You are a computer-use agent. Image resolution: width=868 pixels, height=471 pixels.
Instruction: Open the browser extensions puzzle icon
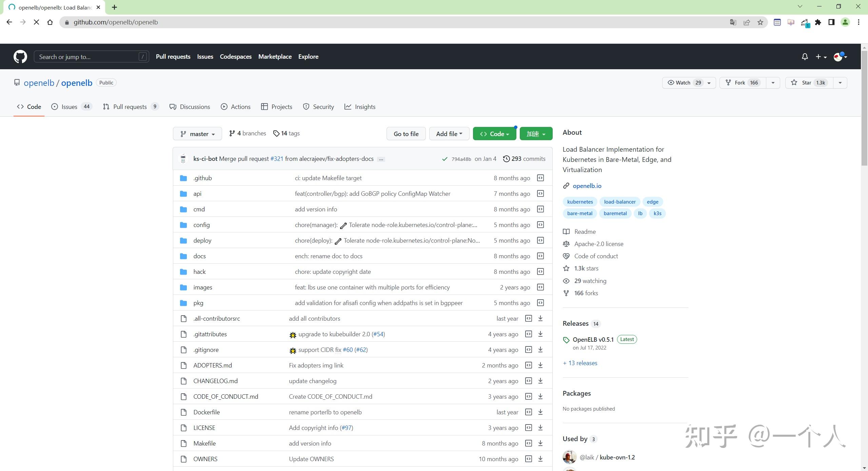pyautogui.click(x=818, y=22)
